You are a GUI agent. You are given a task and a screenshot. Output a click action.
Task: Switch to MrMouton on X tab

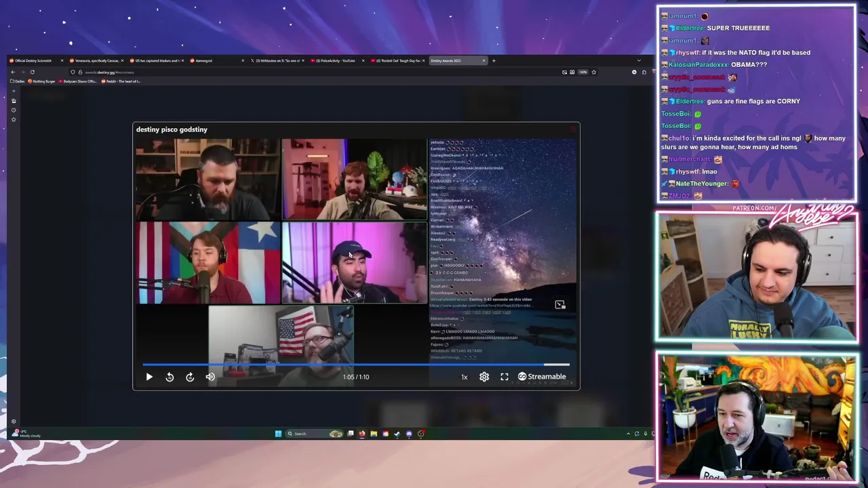[x=278, y=60]
